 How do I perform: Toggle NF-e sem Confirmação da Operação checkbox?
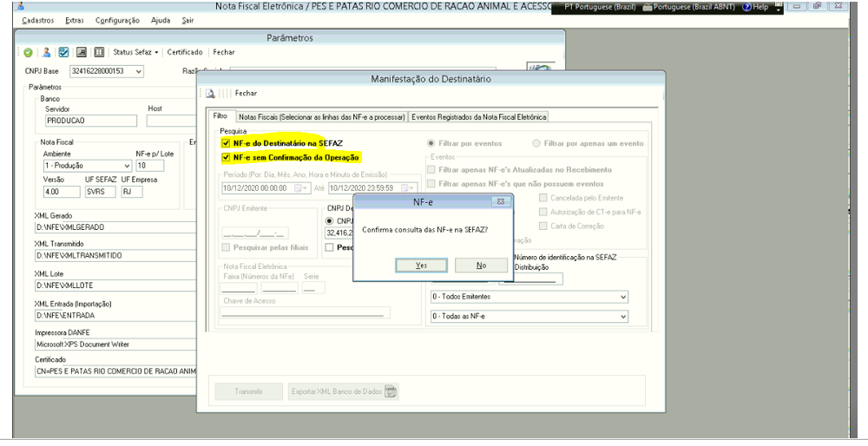coord(226,158)
